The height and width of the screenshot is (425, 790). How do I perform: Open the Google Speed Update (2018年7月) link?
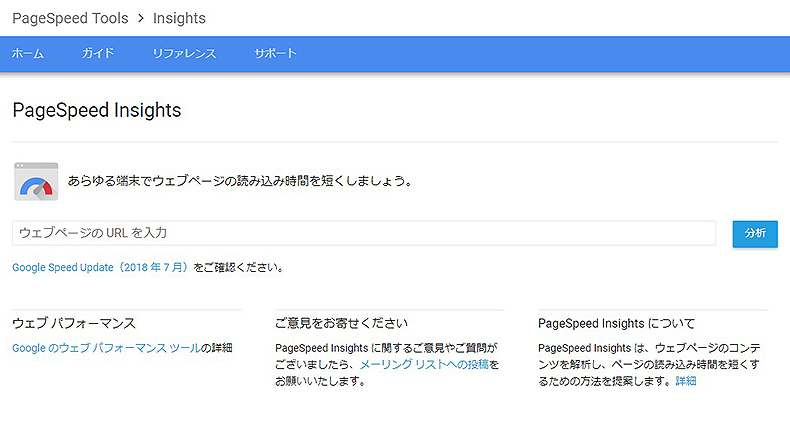[101, 267]
